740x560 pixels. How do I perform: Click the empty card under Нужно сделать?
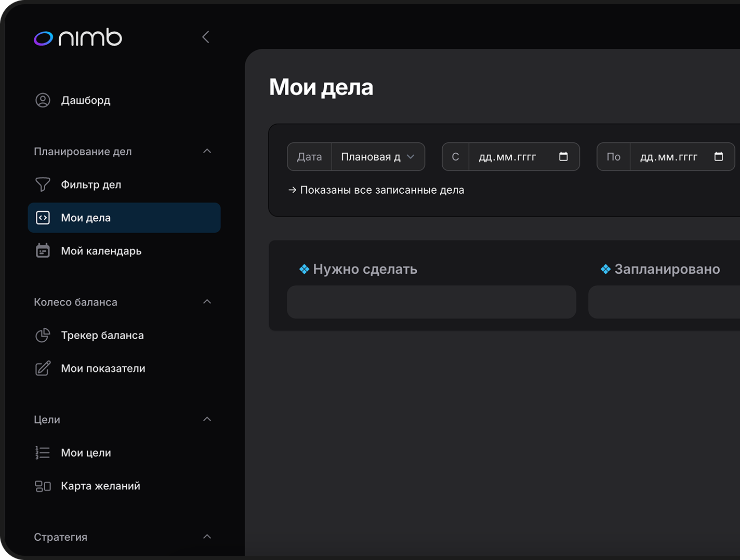click(431, 302)
